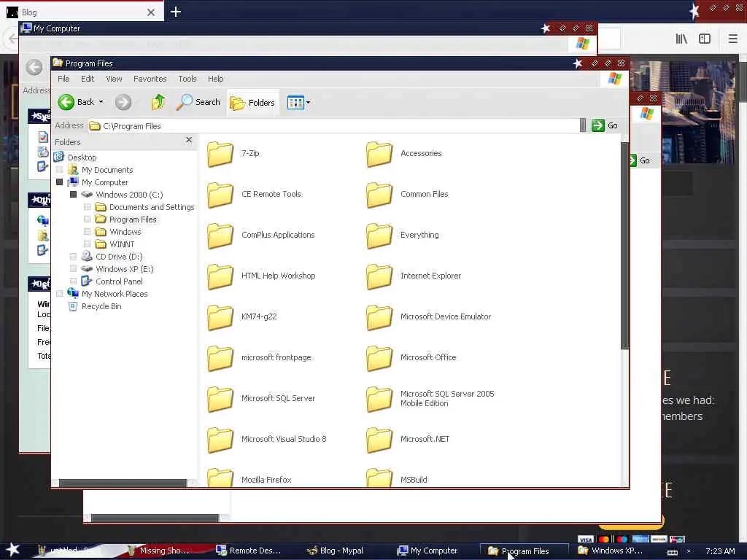747x560 pixels.
Task: Click the Folders pane horizontal scrollbar
Action: (123, 483)
